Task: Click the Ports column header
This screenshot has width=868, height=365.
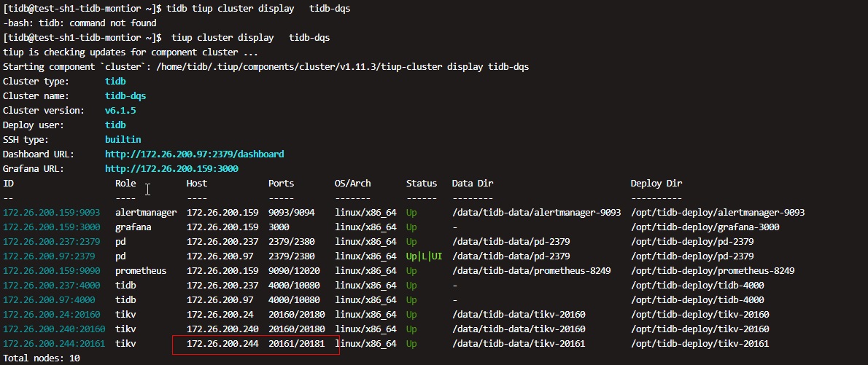Action: [282, 183]
